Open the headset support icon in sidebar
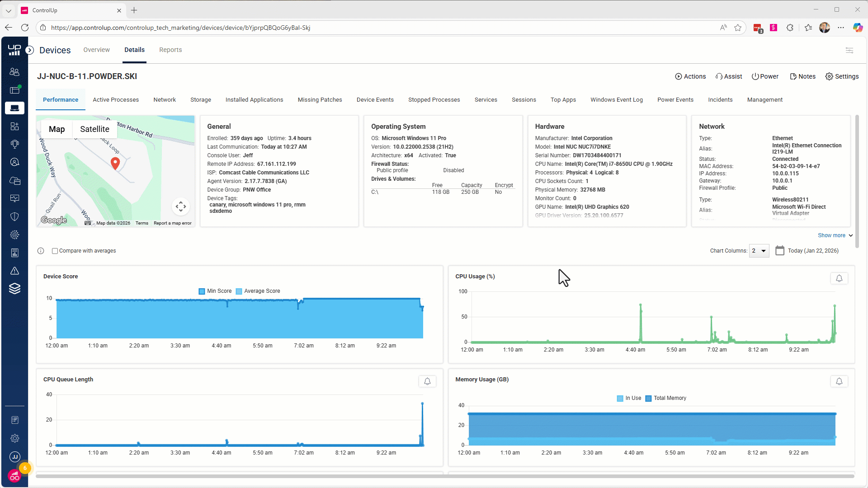 pyautogui.click(x=14, y=144)
